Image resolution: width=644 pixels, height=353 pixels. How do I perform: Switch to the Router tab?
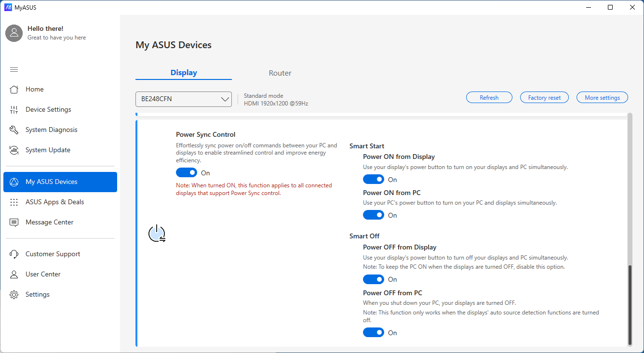coord(280,73)
